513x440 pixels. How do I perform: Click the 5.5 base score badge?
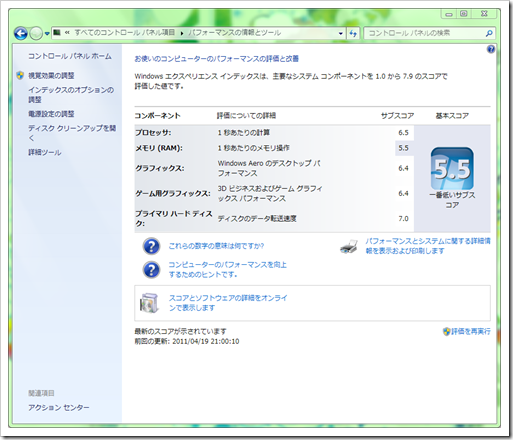[452, 169]
